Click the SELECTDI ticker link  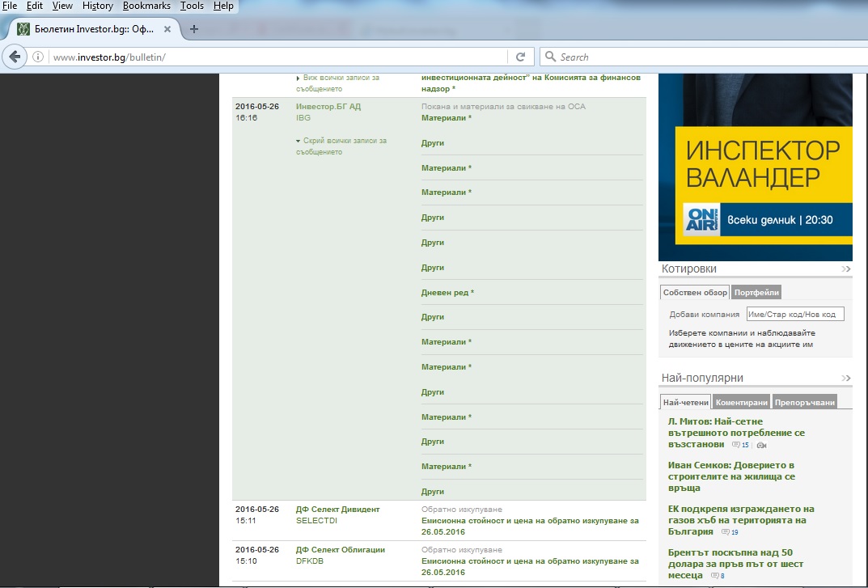pyautogui.click(x=316, y=521)
